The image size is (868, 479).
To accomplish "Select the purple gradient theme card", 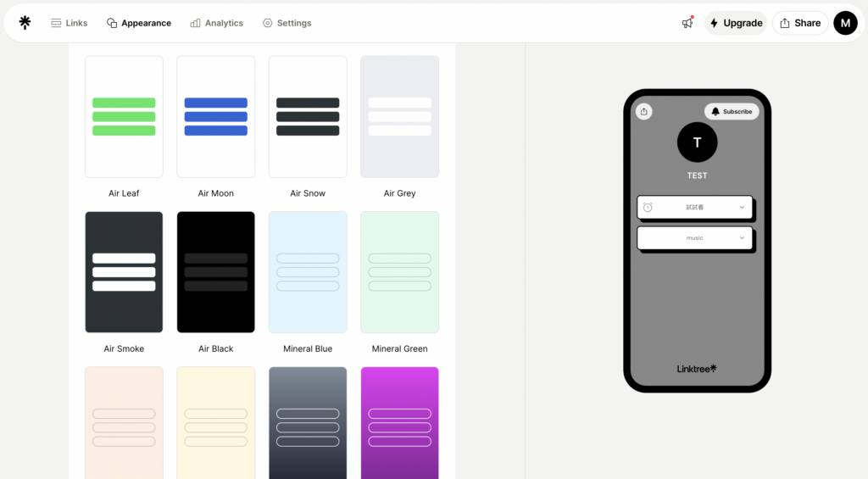I will [x=399, y=422].
